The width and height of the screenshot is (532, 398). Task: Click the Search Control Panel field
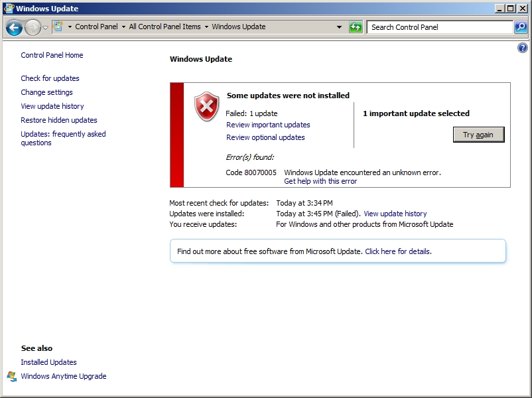click(x=440, y=27)
